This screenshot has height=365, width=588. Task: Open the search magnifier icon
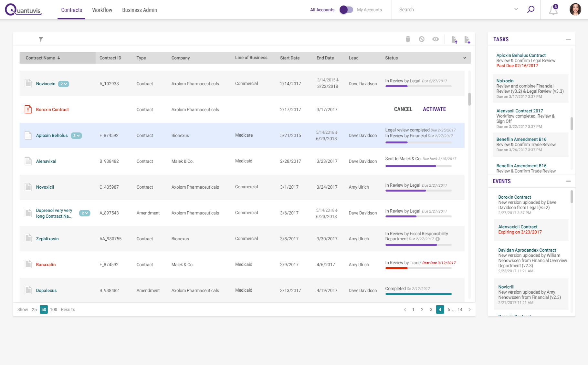pos(531,9)
